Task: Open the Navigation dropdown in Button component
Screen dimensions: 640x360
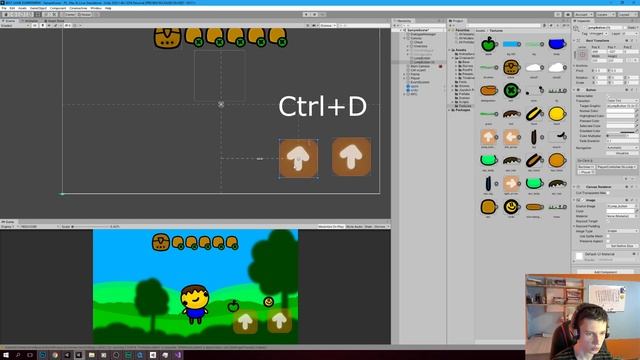Action: pos(622,148)
